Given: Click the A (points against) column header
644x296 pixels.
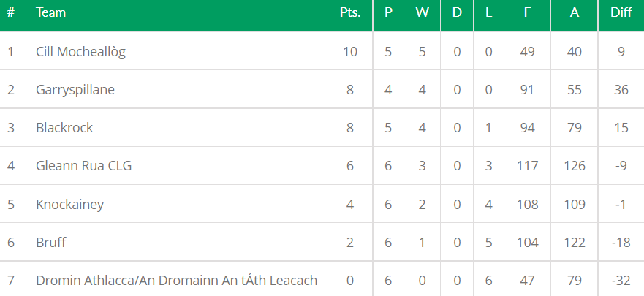Looking at the screenshot, I should (575, 13).
